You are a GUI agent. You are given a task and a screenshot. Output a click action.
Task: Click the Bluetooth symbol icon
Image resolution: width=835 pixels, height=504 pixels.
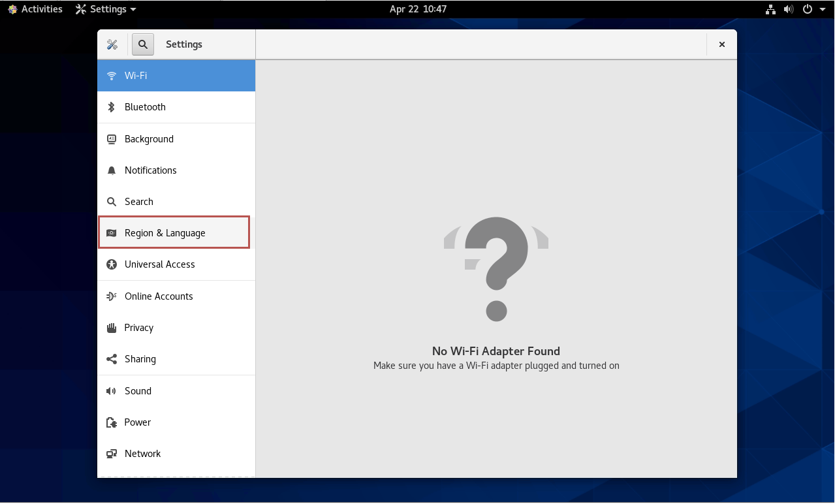coord(112,107)
